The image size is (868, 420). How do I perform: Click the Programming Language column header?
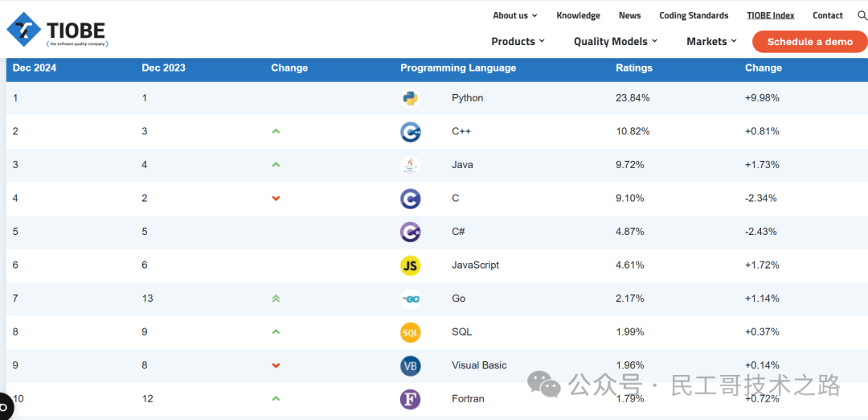(x=458, y=68)
